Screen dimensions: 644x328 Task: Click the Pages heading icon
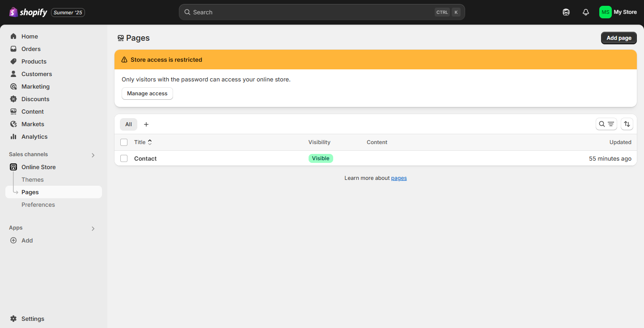[x=120, y=38]
